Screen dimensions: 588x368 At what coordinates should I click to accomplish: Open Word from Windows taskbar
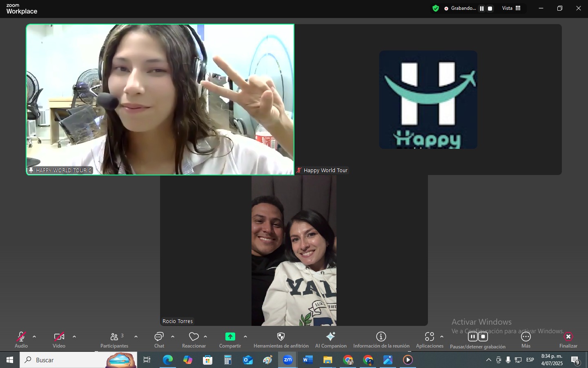308,360
